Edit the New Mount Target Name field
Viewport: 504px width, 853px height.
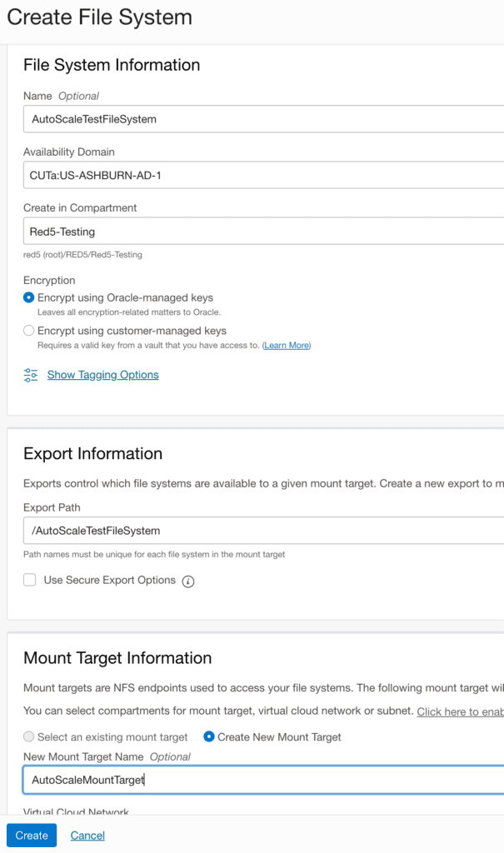[250, 779]
